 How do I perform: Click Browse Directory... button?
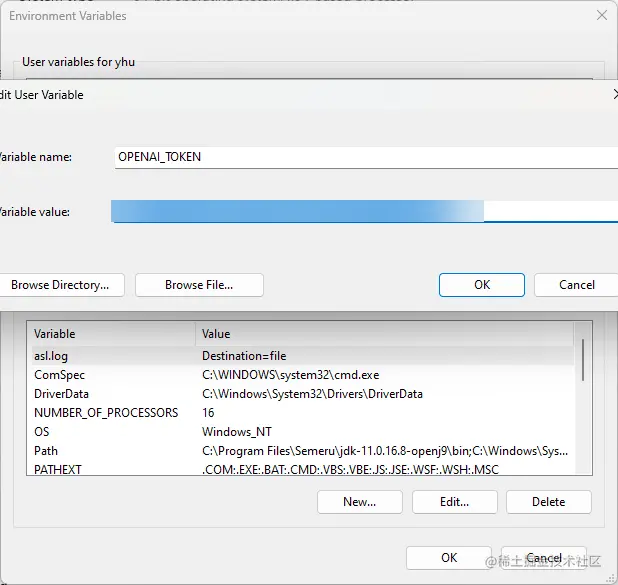60,285
